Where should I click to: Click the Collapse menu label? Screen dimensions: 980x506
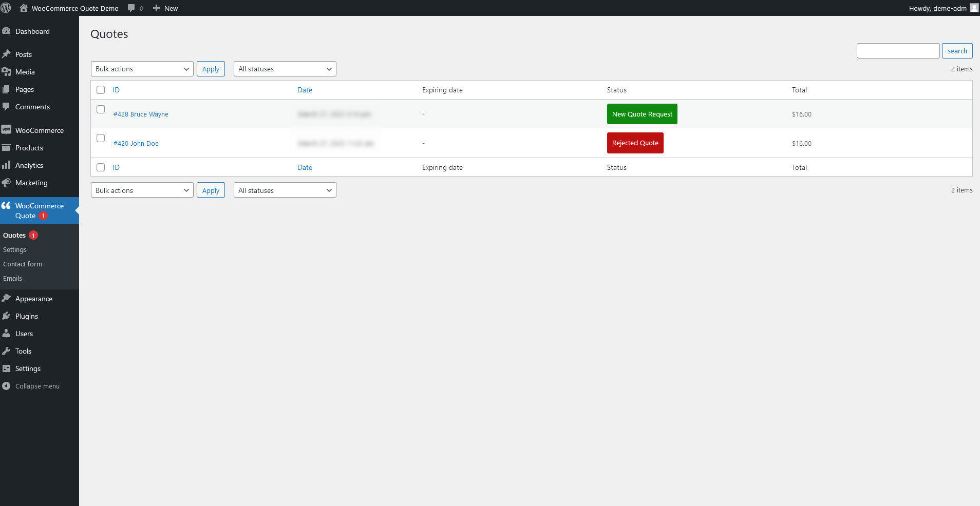point(37,386)
